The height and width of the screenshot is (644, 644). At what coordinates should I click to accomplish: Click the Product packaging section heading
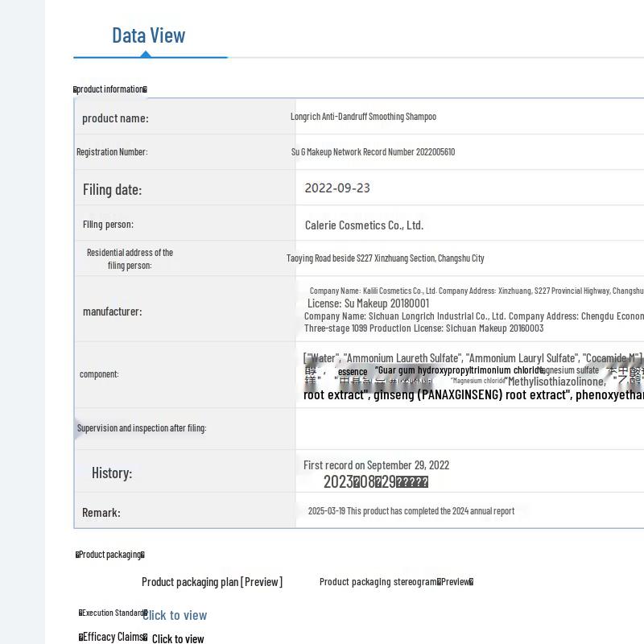[110, 555]
